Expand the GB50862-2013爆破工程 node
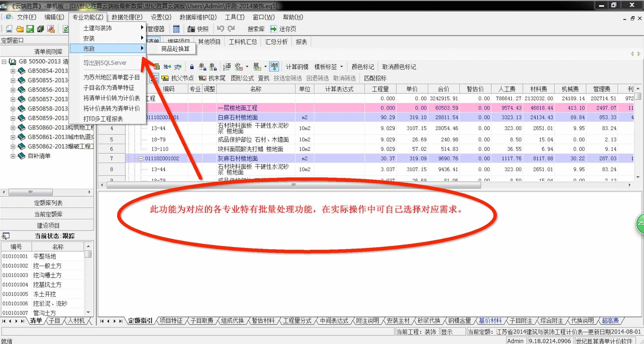Screen dimensions: 644x344 [x=13, y=147]
